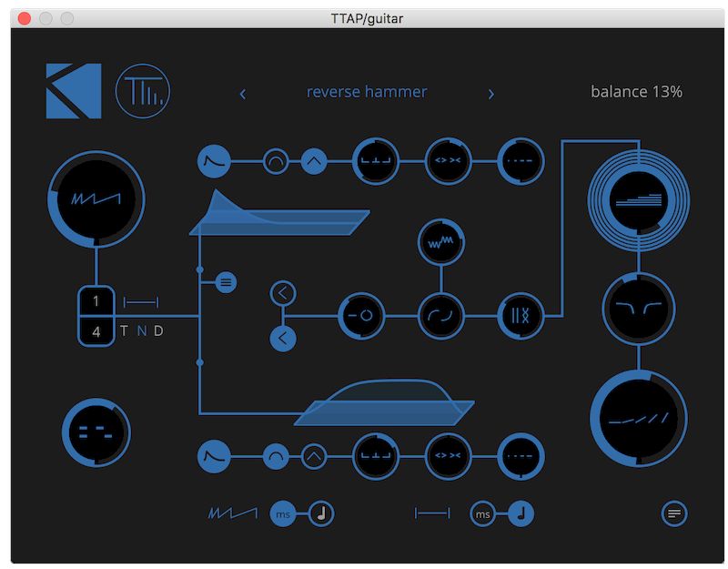728x569 pixels.
Task: Click the filled left chevron button mid-screen
Action: (x=283, y=338)
